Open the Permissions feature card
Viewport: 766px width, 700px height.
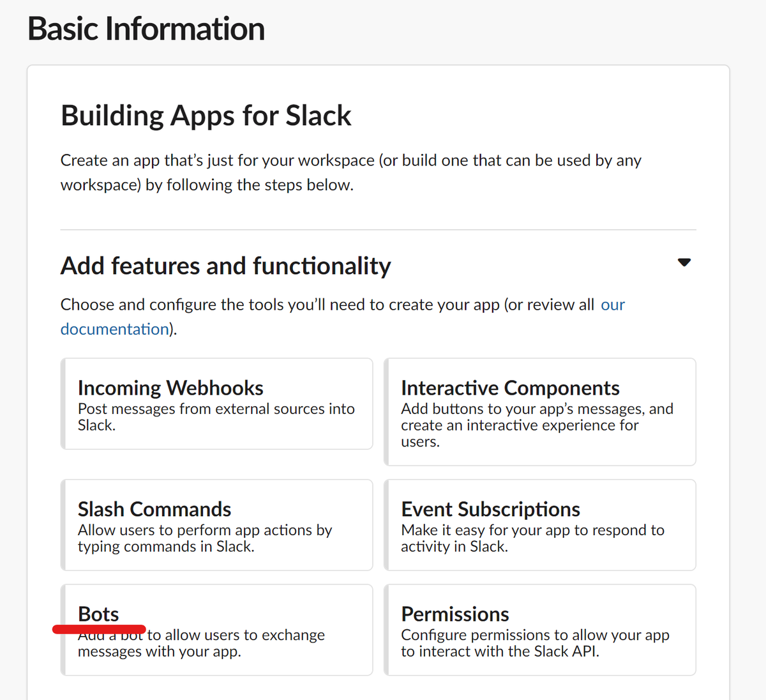pos(540,630)
